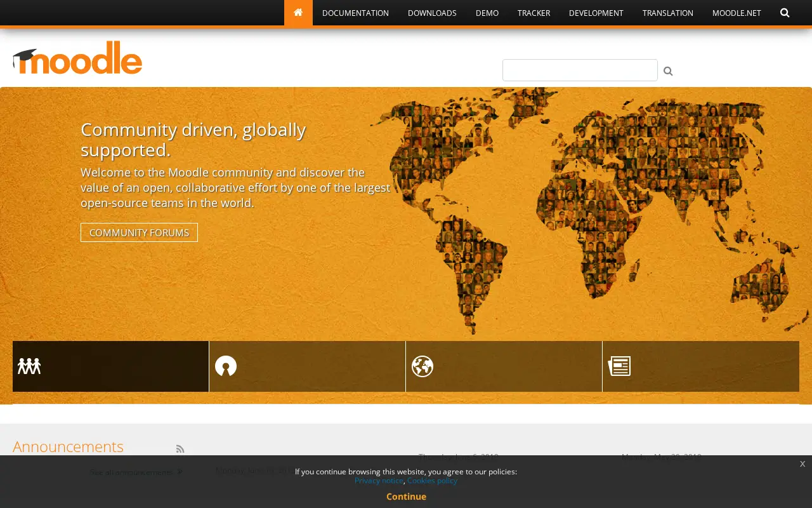Open the Moodle.net menu item

[x=737, y=13]
